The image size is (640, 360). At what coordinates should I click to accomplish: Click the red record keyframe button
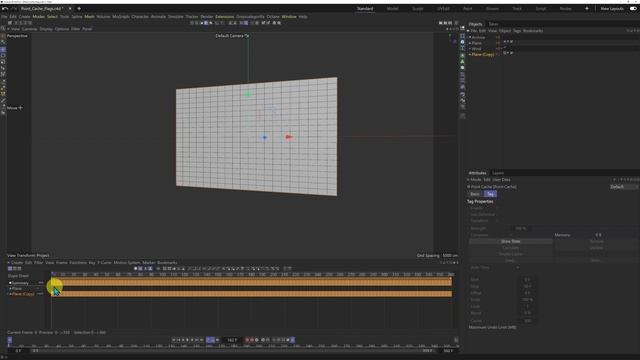(247, 340)
